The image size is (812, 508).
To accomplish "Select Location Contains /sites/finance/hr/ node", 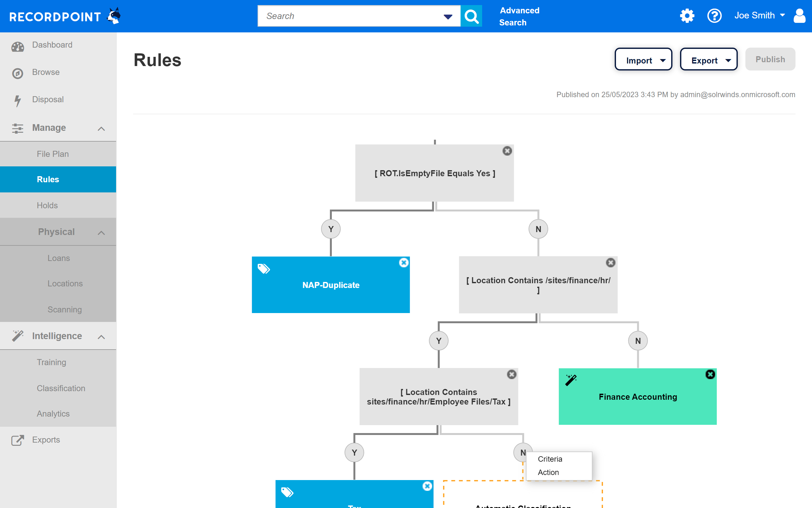I will pyautogui.click(x=538, y=285).
